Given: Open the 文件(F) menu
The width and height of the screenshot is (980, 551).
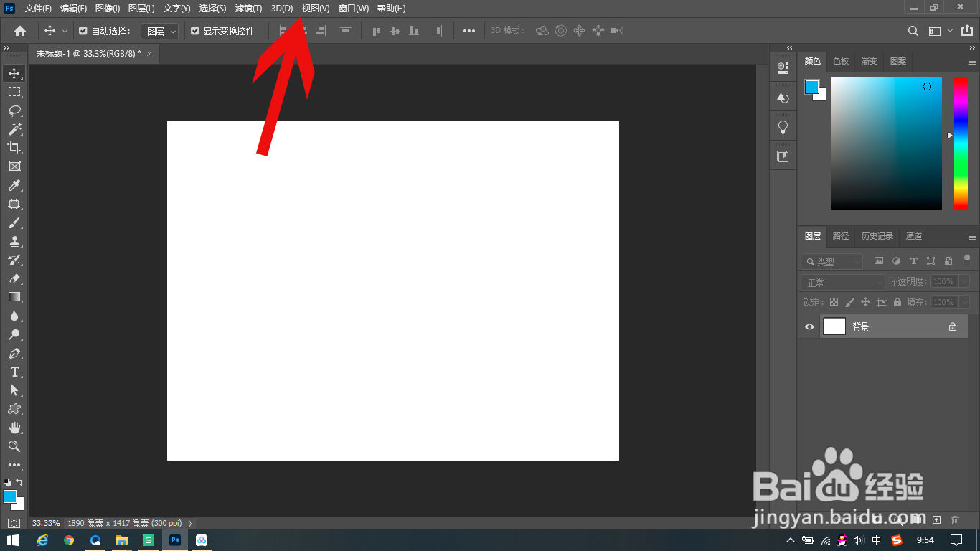Looking at the screenshot, I should pos(38,9).
